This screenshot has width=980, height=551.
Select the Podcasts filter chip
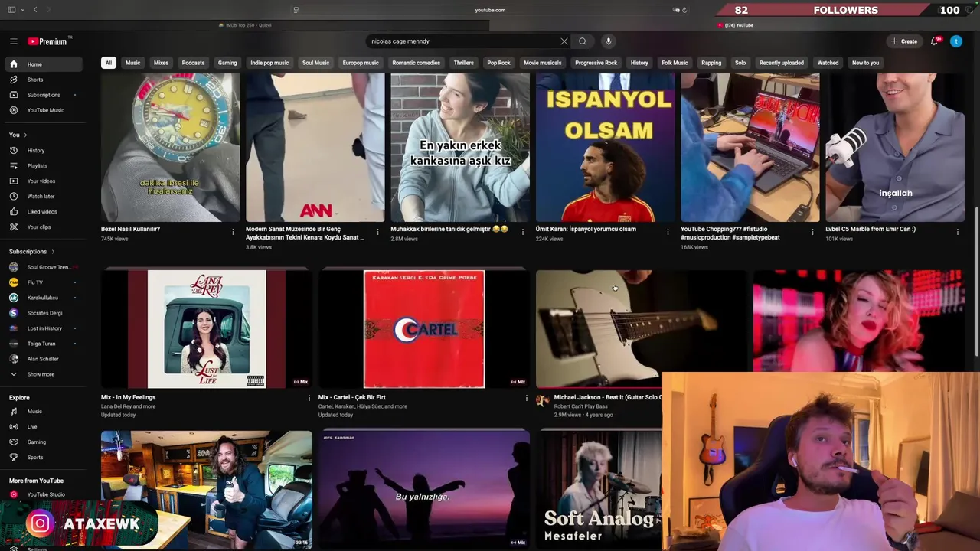coord(193,63)
